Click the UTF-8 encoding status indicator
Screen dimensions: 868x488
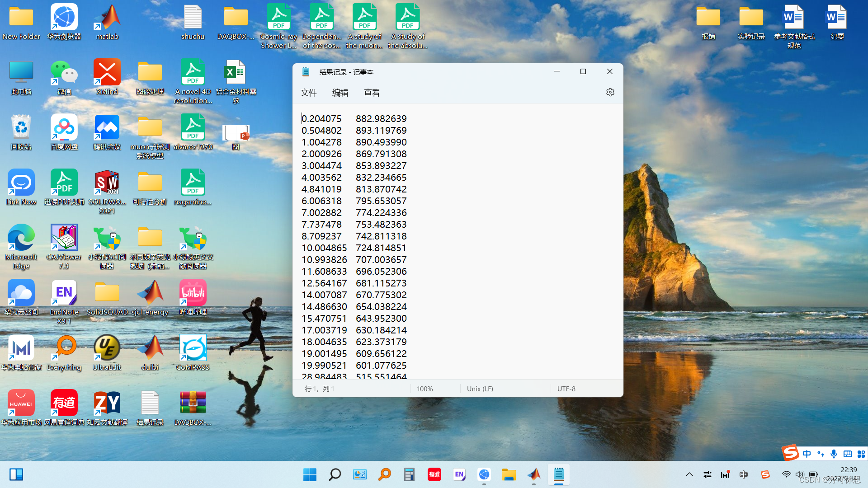[566, 389]
